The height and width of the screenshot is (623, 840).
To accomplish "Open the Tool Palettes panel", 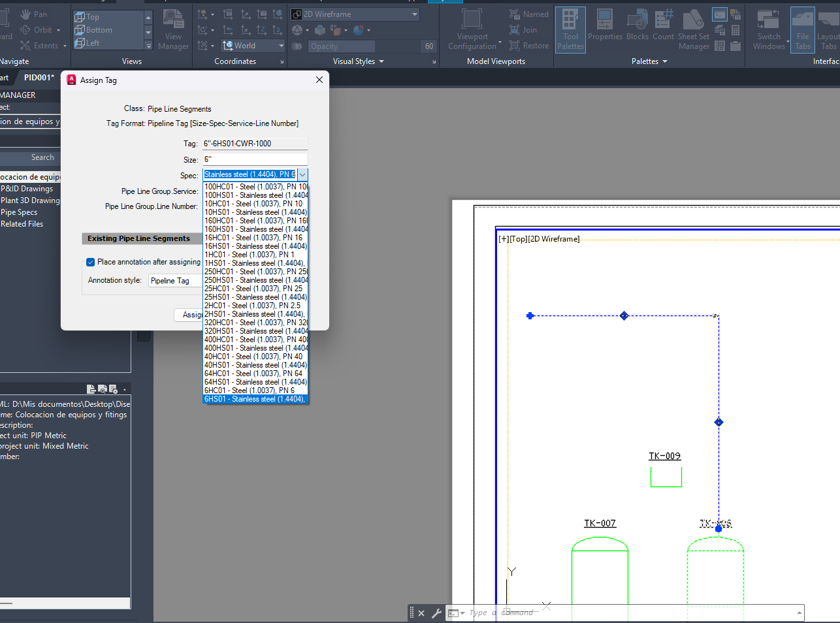I will [x=570, y=29].
